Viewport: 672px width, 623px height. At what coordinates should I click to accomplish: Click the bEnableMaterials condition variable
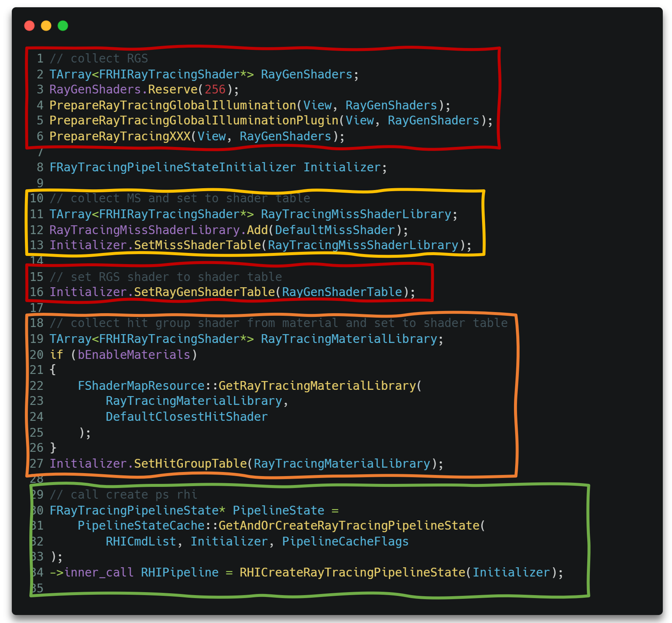click(134, 355)
